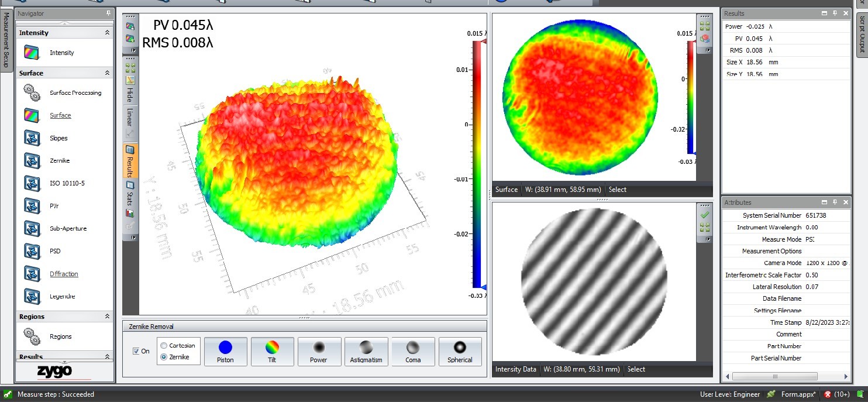Pin the Results panel

coord(835,13)
